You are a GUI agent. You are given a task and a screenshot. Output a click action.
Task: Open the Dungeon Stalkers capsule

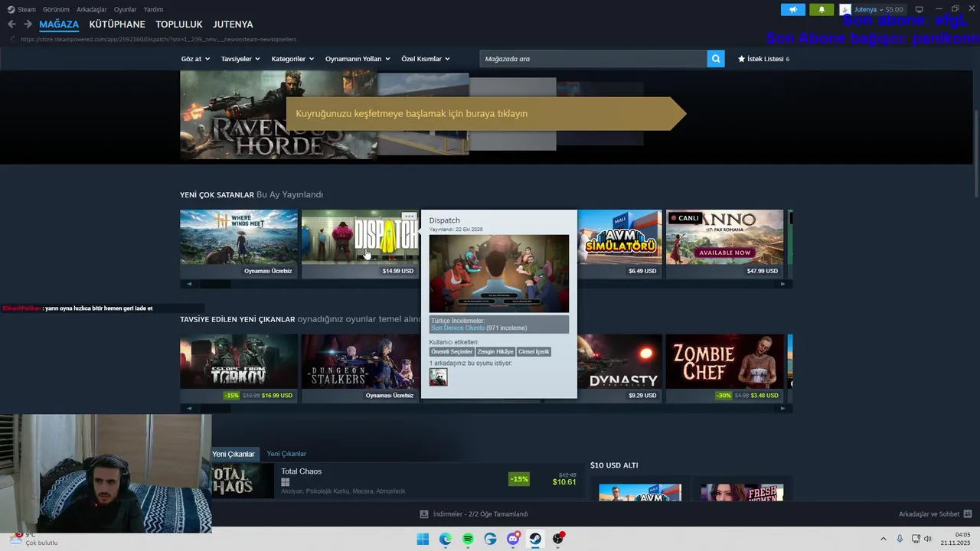(360, 368)
